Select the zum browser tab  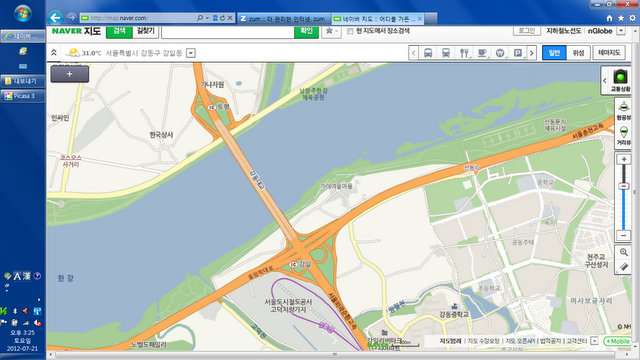(283, 19)
